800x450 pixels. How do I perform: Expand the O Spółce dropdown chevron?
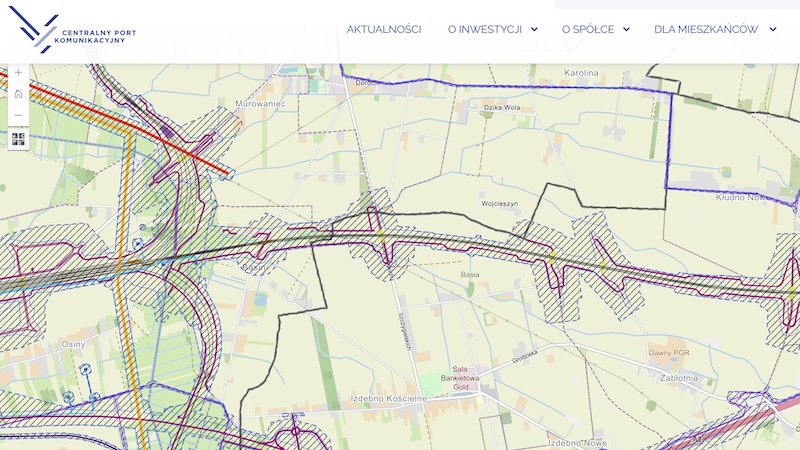click(626, 29)
